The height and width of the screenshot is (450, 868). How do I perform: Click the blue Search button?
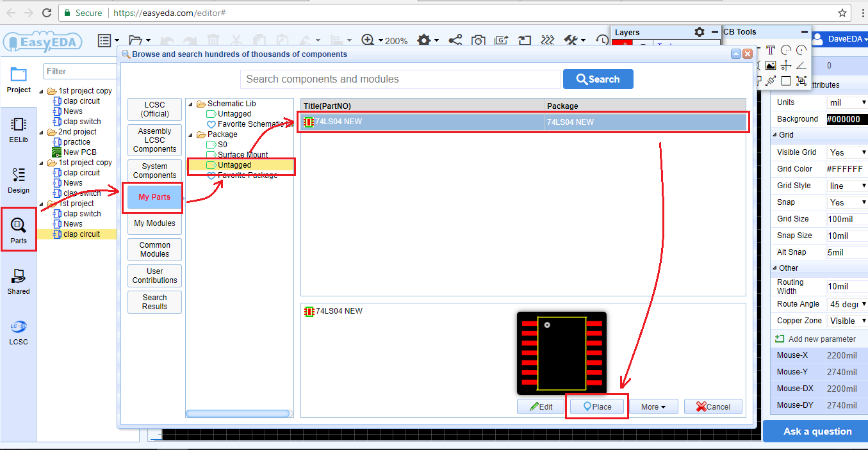(598, 79)
